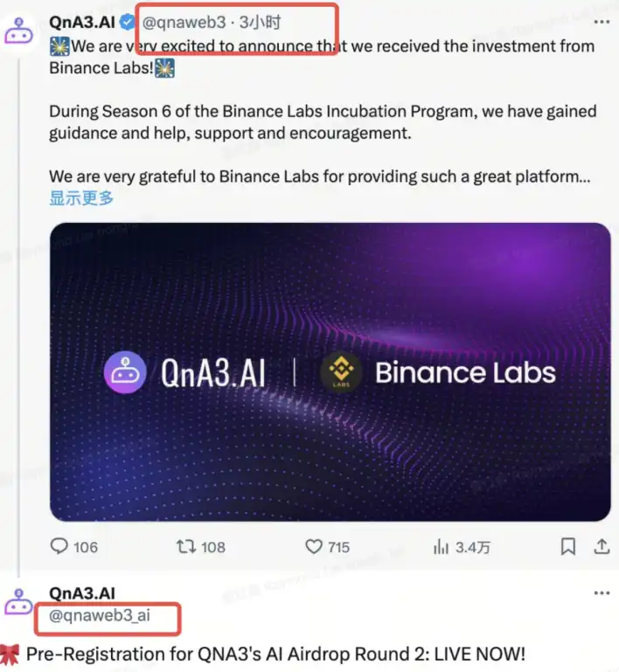Open more options on second tweet
Image resolution: width=619 pixels, height=672 pixels.
pyautogui.click(x=602, y=592)
